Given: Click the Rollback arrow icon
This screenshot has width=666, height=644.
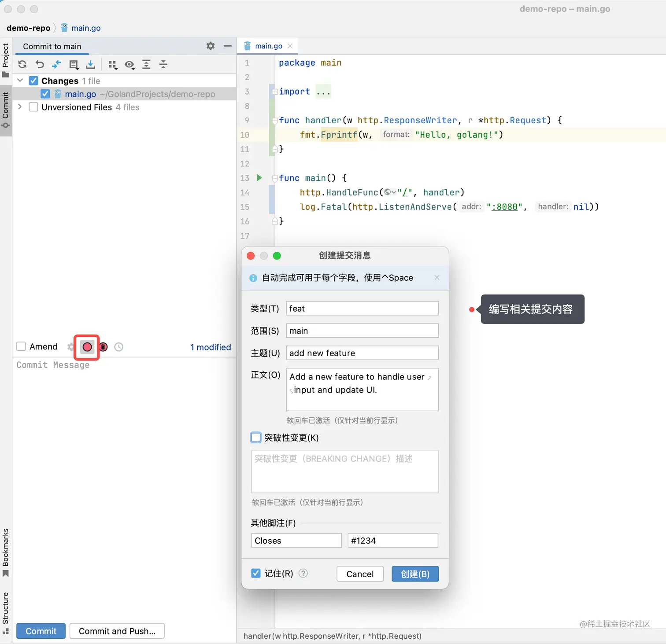Looking at the screenshot, I should coord(40,65).
